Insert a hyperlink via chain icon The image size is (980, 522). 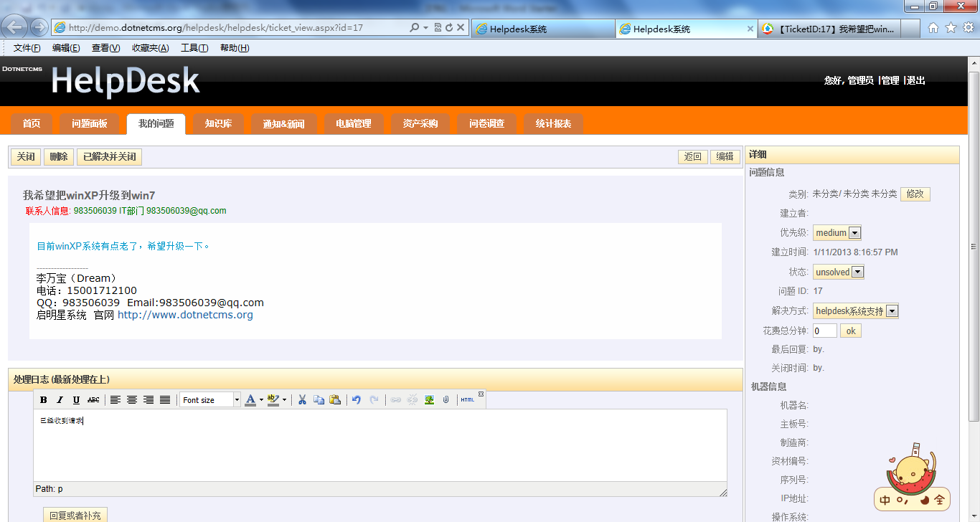pyautogui.click(x=395, y=400)
